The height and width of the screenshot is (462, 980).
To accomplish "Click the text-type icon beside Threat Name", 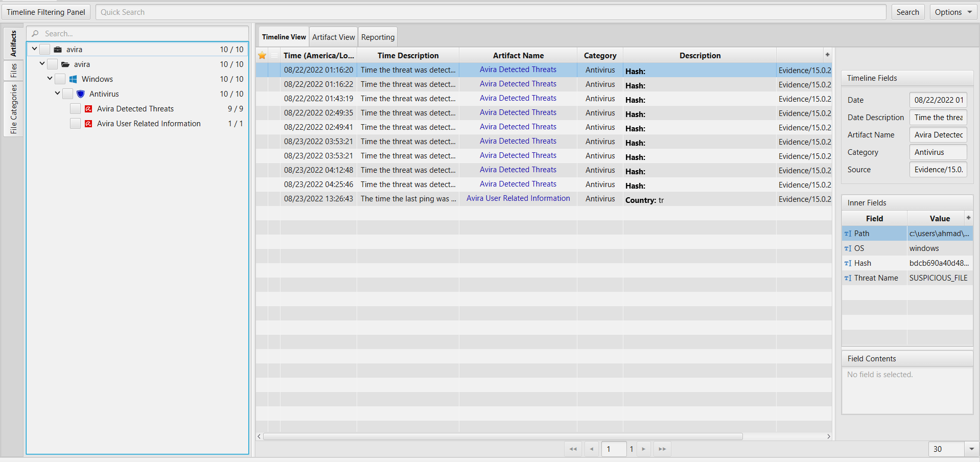I will click(x=848, y=278).
